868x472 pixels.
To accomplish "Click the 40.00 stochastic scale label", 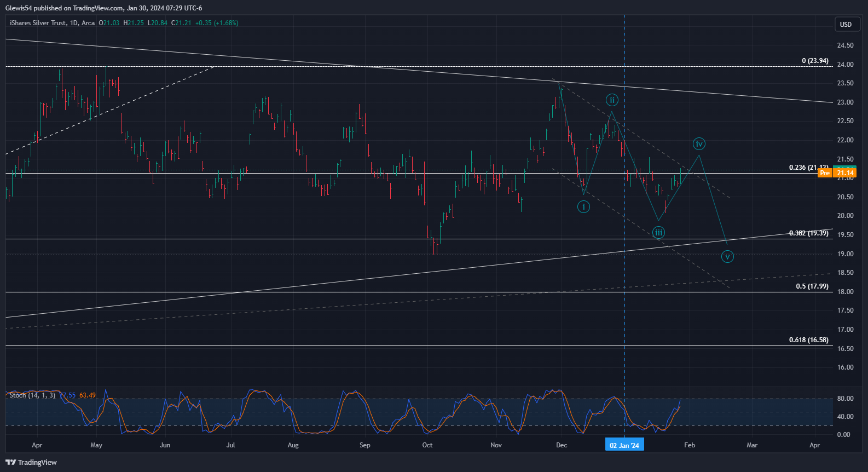I will (845, 417).
